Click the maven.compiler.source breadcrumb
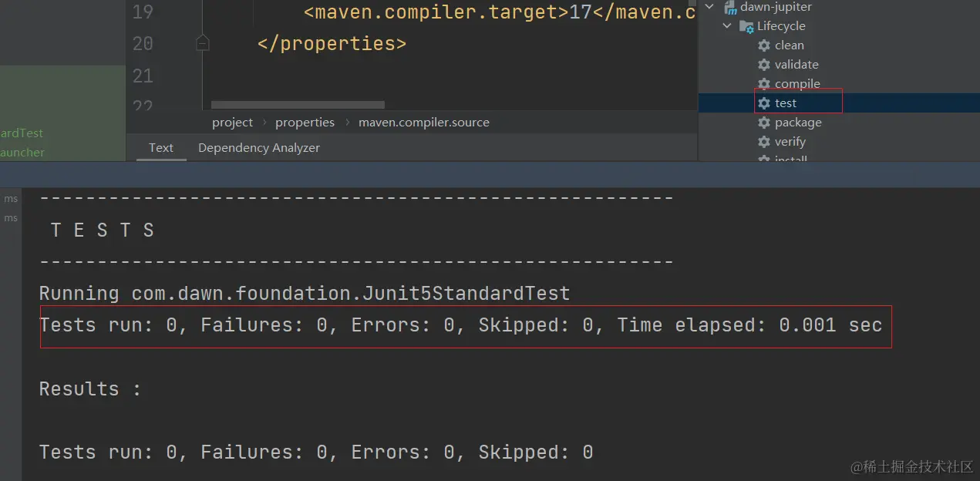The height and width of the screenshot is (481, 980). pos(424,123)
